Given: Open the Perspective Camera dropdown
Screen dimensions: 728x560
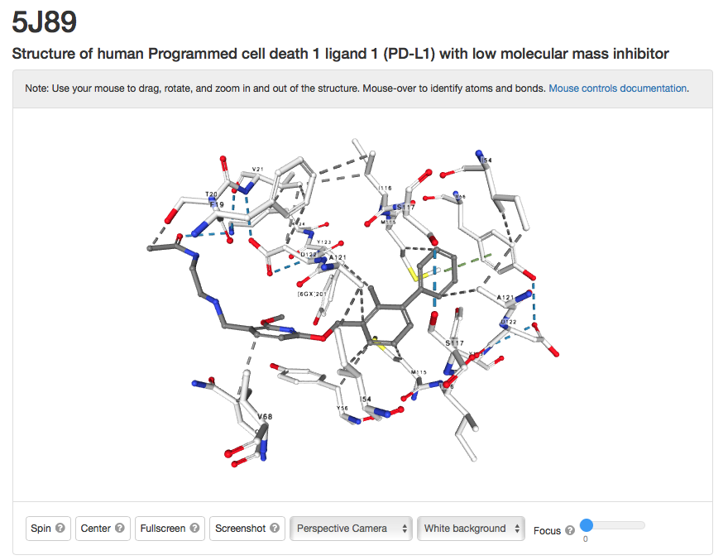Looking at the screenshot, I should (x=351, y=529).
